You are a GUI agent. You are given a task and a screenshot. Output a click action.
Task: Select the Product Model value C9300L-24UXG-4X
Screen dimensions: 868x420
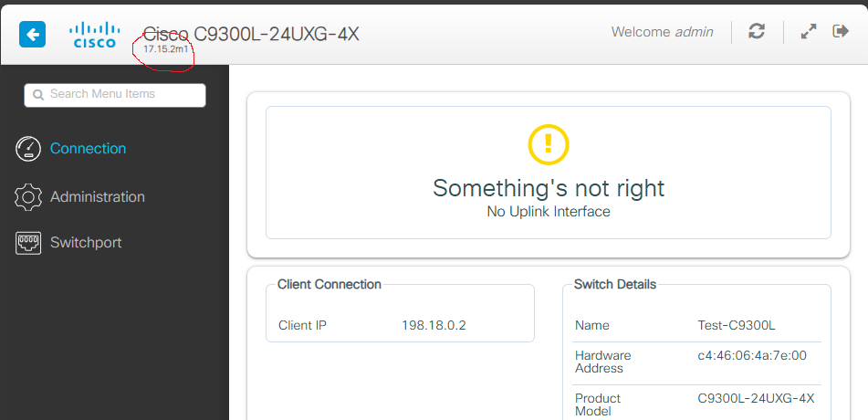point(756,398)
